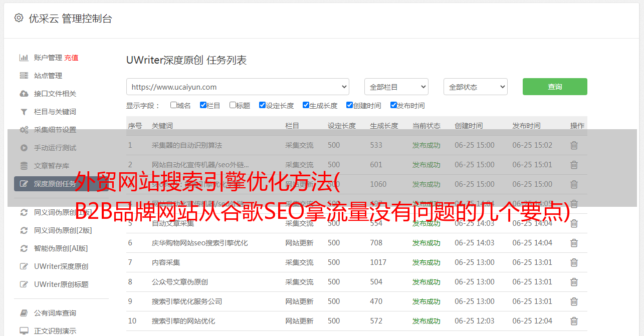
Task: Open UWriter原创标题 sidebar link
Action: pos(61,284)
